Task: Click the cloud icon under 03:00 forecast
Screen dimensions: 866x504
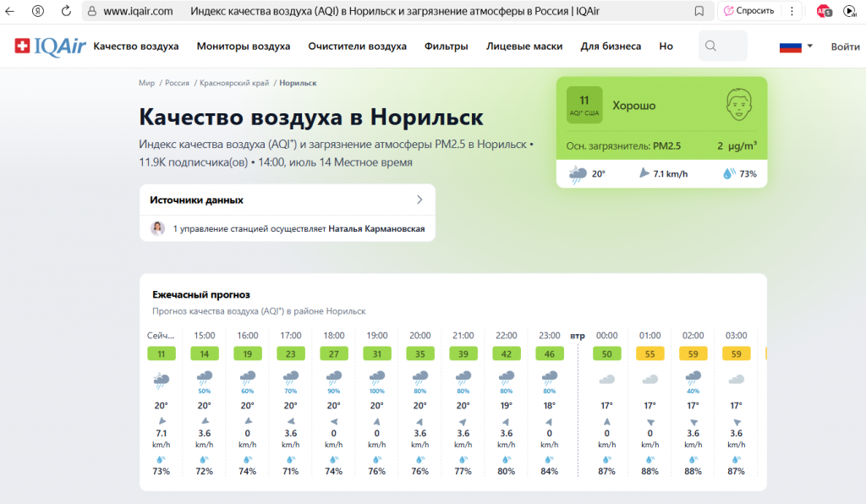Action: pos(737,379)
